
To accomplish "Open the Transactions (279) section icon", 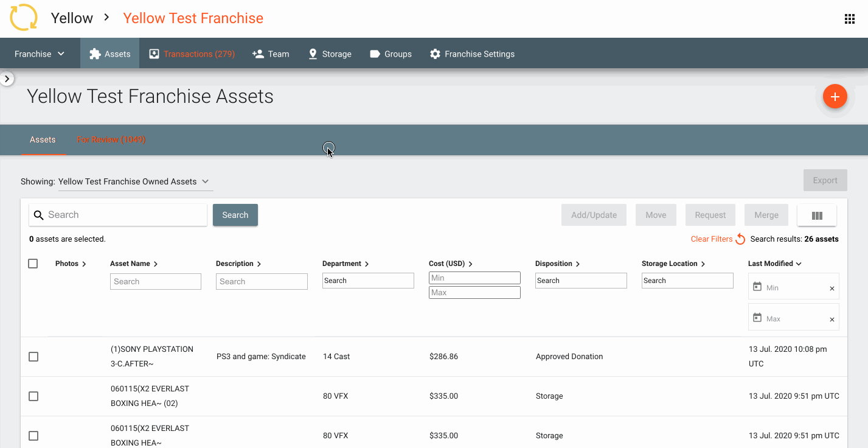I will 154,54.
